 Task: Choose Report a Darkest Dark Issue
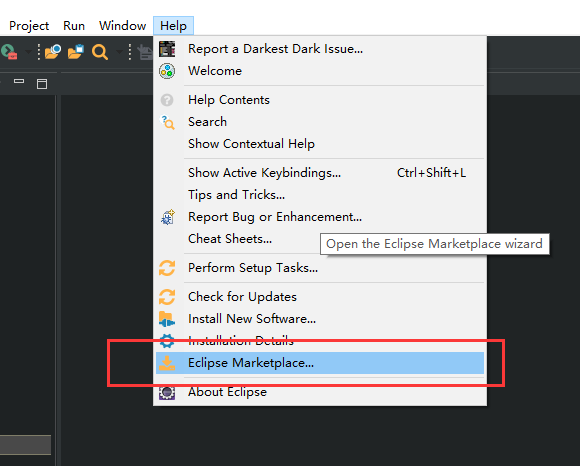click(320, 49)
